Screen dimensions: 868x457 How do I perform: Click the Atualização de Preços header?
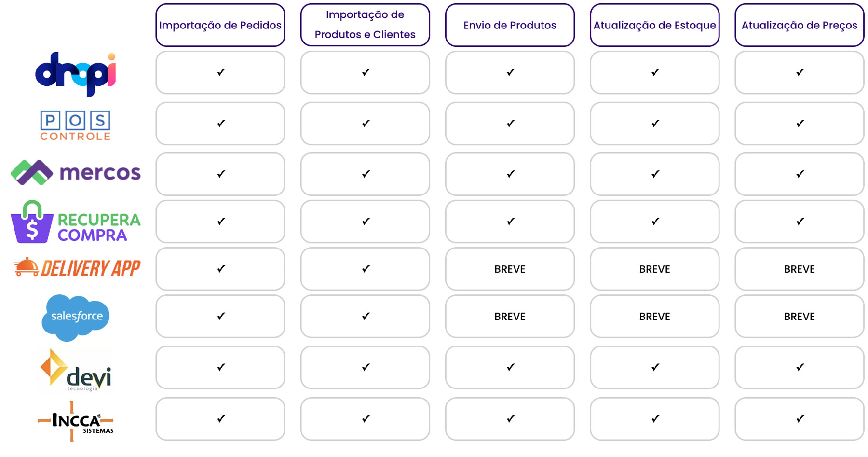(x=799, y=25)
